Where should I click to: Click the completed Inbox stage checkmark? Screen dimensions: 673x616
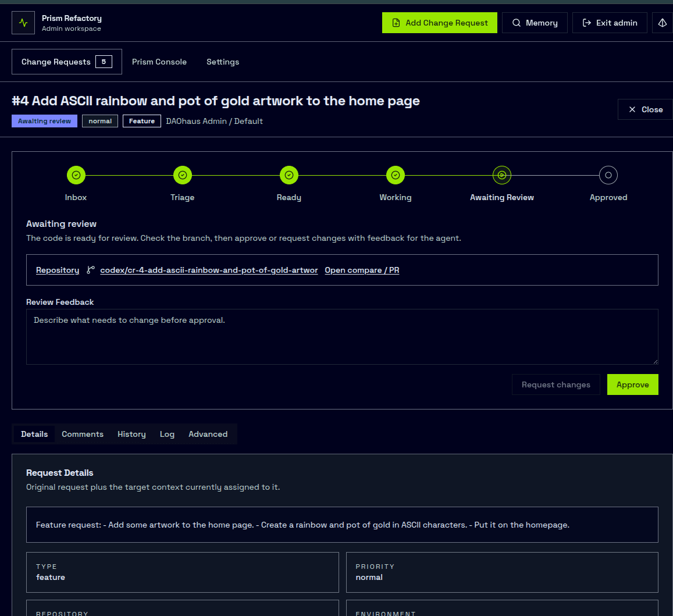76,175
